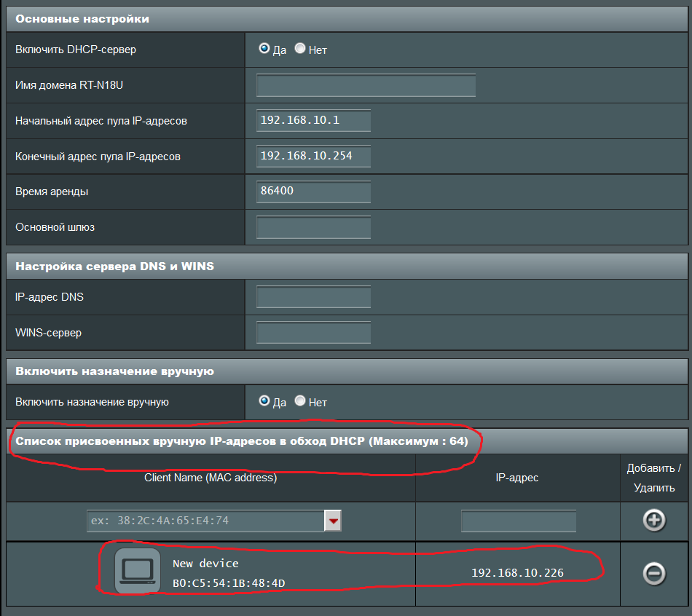692x616 pixels.
Task: Click the starting IP pool address field
Action: coord(313,120)
